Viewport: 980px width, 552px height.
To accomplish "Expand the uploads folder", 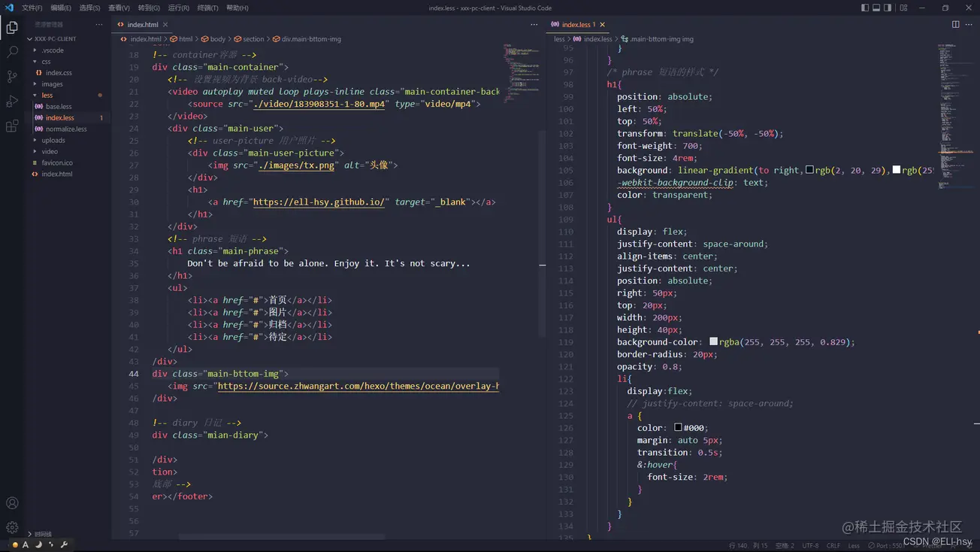I will [x=53, y=141].
